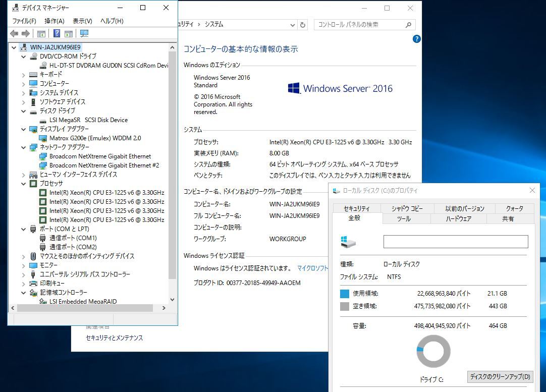Click the Windows Server 2016 logo

[x=341, y=88]
